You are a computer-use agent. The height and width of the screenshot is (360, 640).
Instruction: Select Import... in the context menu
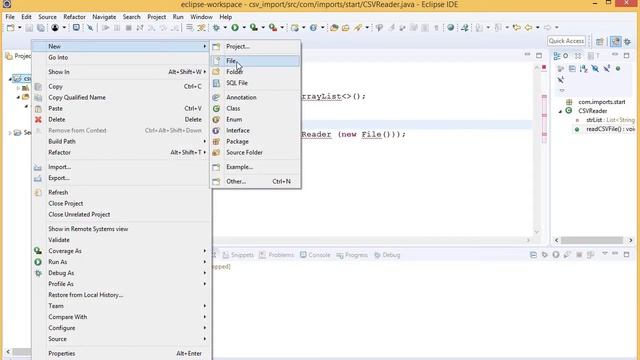pos(122,167)
